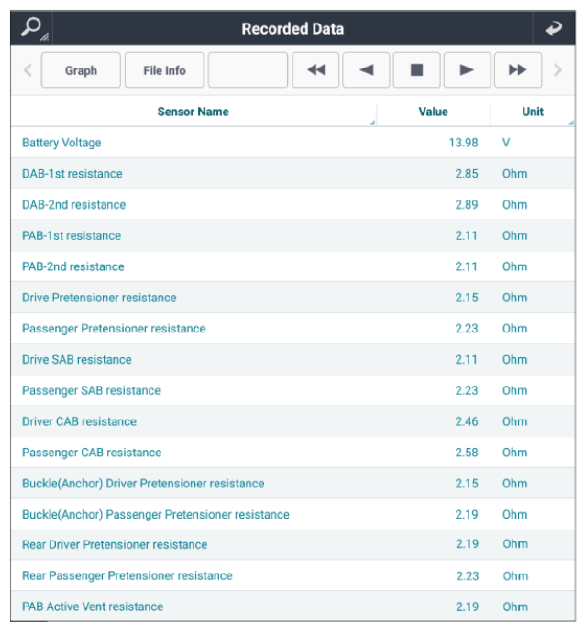This screenshot has height=631, width=586.
Task: Select the Passenger SAB resistance row
Action: [293, 390]
